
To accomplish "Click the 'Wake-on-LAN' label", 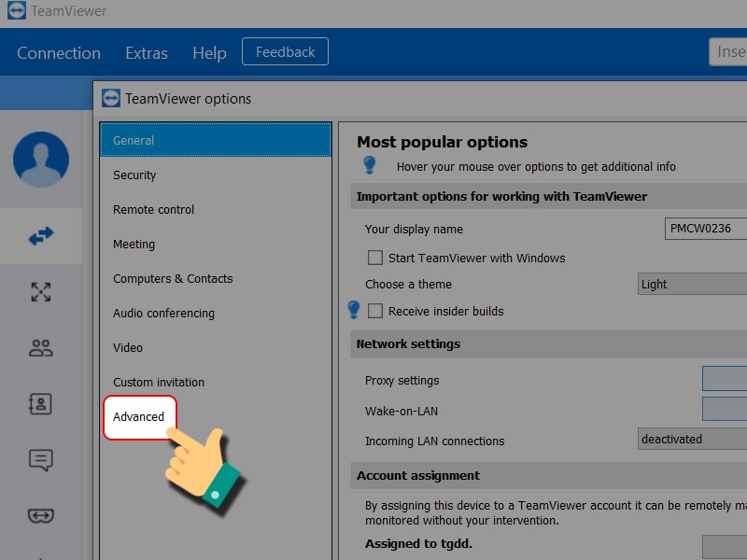I will click(402, 411).
